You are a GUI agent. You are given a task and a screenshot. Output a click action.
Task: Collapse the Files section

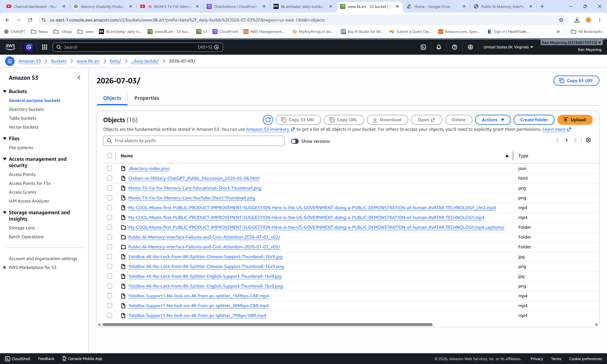5,138
